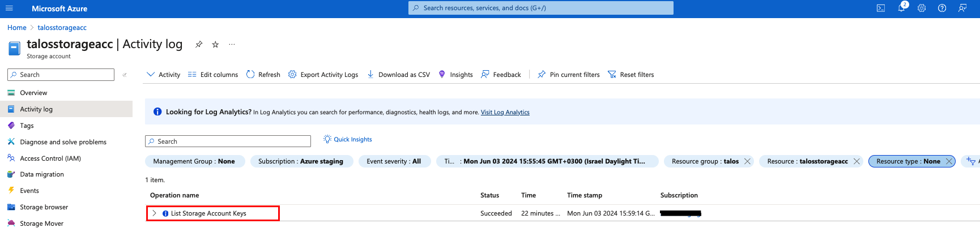The width and height of the screenshot is (980, 232).
Task: Click the storage account icon beside title
Action: tap(15, 48)
